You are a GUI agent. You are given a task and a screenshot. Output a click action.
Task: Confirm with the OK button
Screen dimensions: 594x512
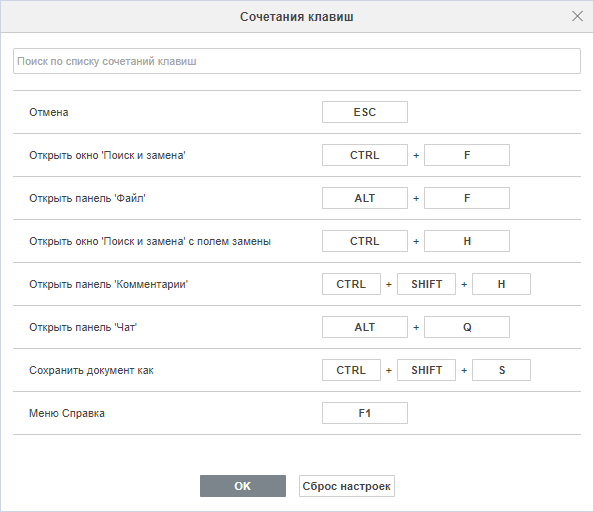(x=243, y=486)
